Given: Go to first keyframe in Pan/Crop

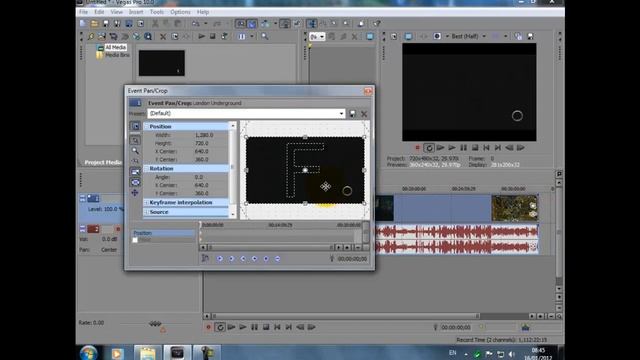Looking at the screenshot, I should point(220,259).
